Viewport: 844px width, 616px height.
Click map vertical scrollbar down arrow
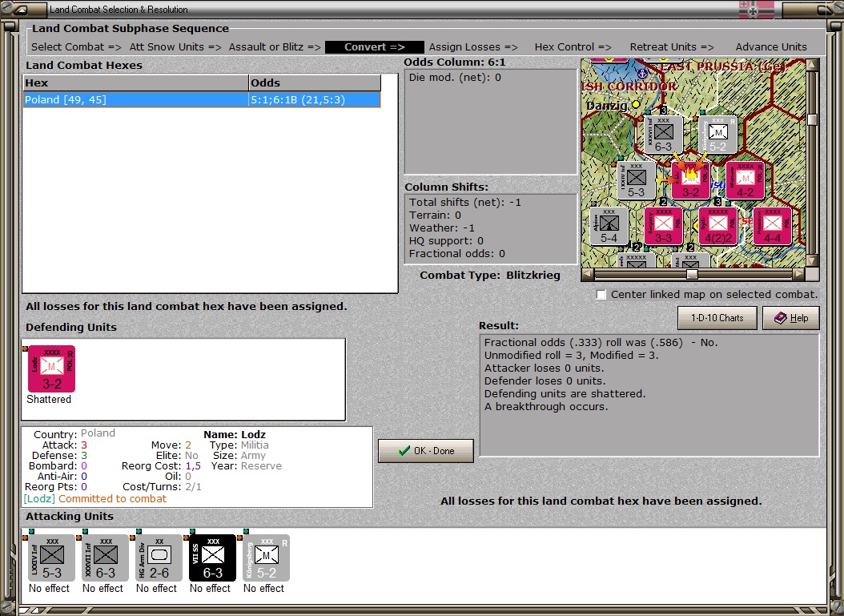tap(812, 260)
